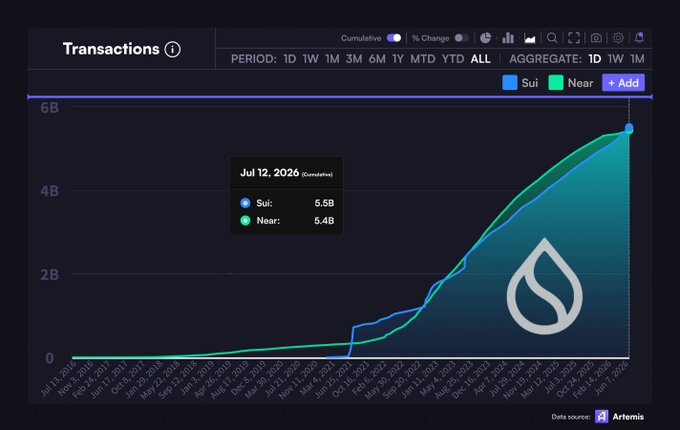Set period to 1W
Image resolution: width=680 pixels, height=430 pixels.
311,59
